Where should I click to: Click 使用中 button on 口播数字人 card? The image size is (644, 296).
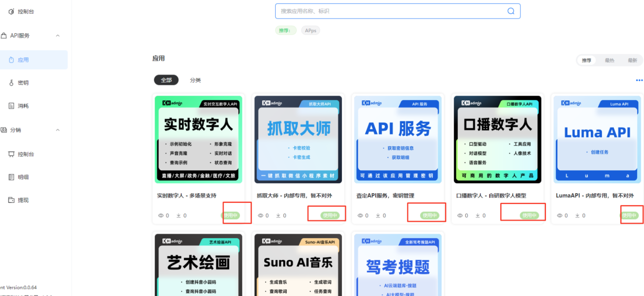click(x=529, y=215)
